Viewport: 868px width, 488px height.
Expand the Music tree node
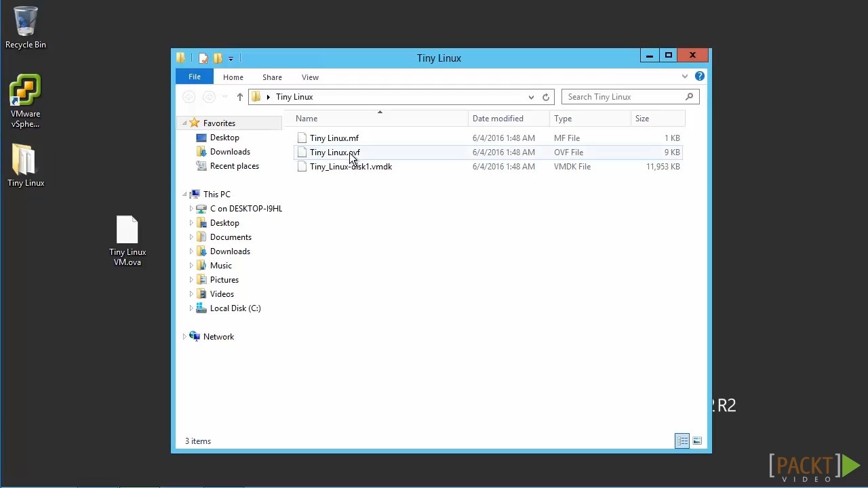(x=191, y=266)
